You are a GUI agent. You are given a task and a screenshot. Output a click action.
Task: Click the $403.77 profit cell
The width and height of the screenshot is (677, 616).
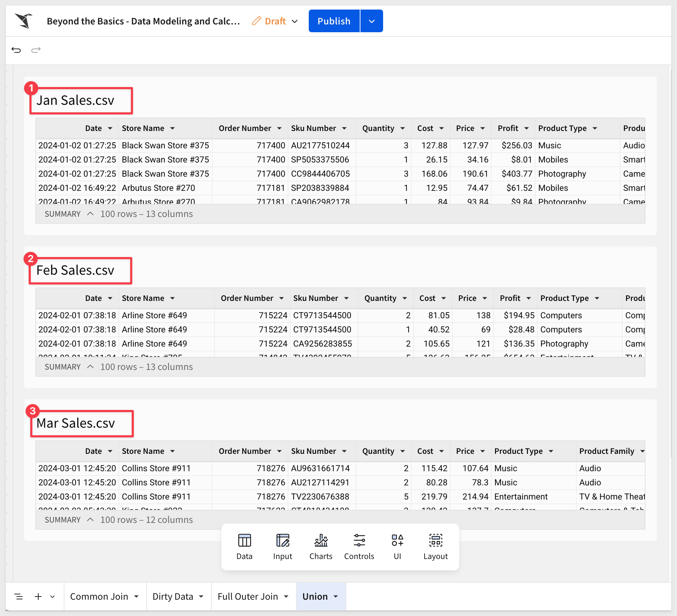(x=513, y=174)
